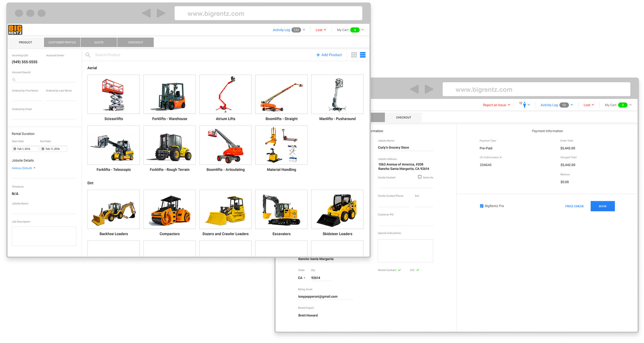
Task: Switch to grid view icon
Action: [x=354, y=55]
